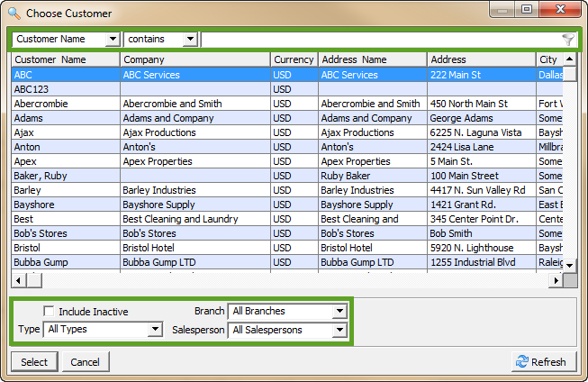Click the Cancel button
This screenshot has height=382, width=588.
(x=86, y=361)
